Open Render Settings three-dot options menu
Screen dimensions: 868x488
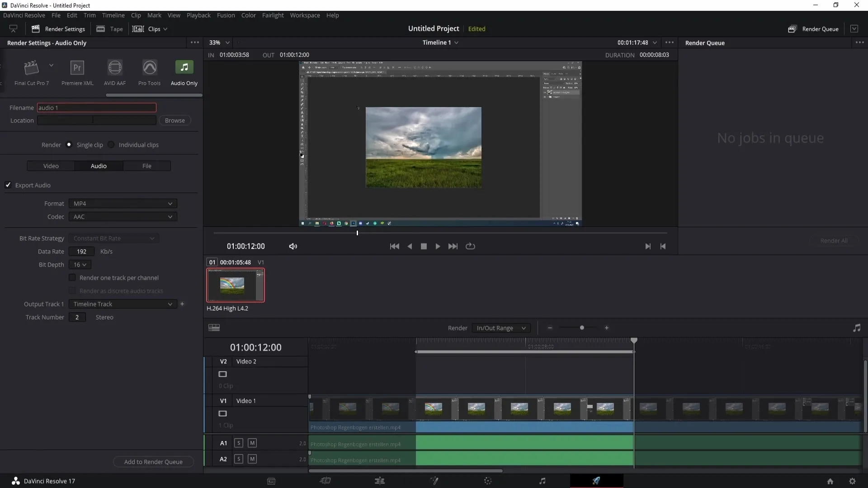click(195, 42)
